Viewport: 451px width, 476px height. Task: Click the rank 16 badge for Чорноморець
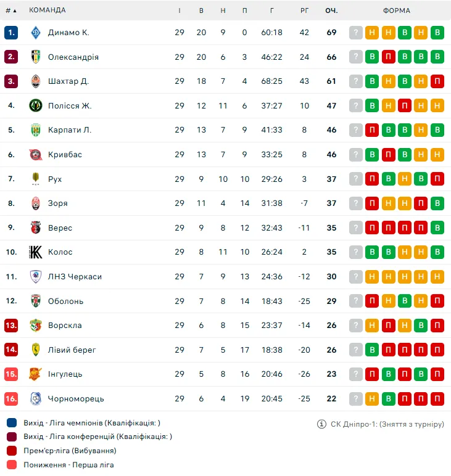coord(11,399)
